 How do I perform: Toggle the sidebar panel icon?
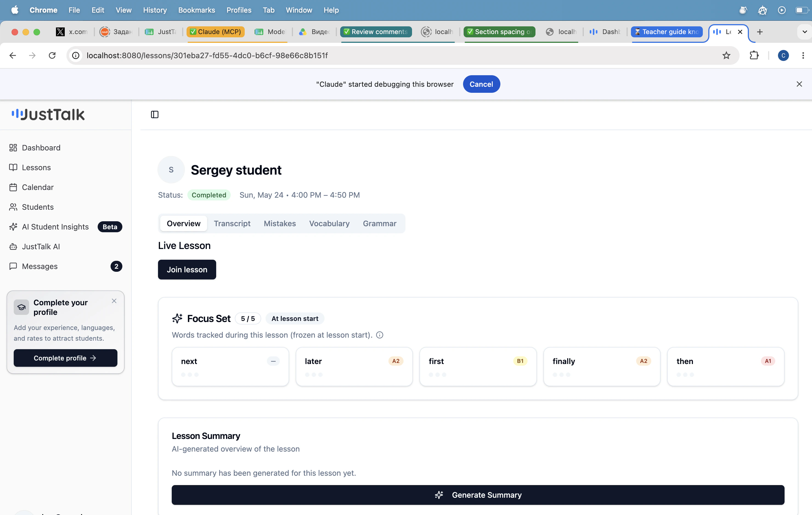click(x=154, y=114)
